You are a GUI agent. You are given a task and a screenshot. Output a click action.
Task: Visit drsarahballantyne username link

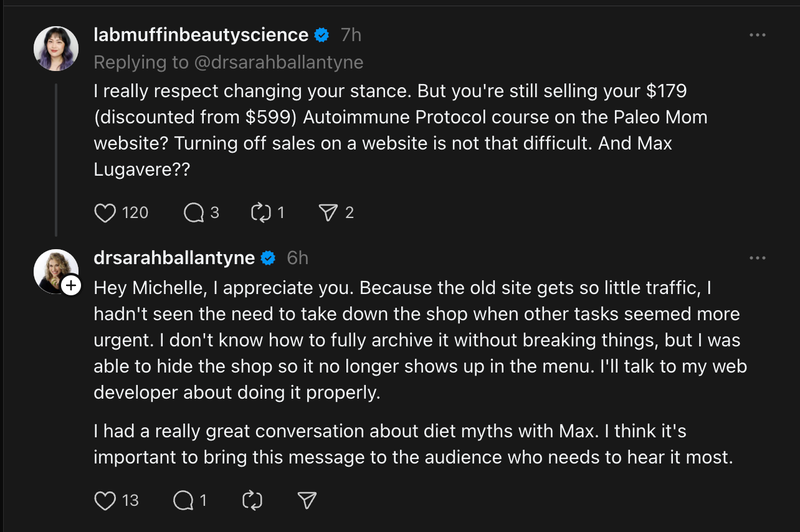(x=174, y=258)
